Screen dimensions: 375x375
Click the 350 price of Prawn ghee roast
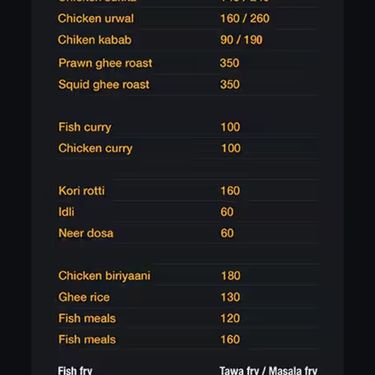230,63
